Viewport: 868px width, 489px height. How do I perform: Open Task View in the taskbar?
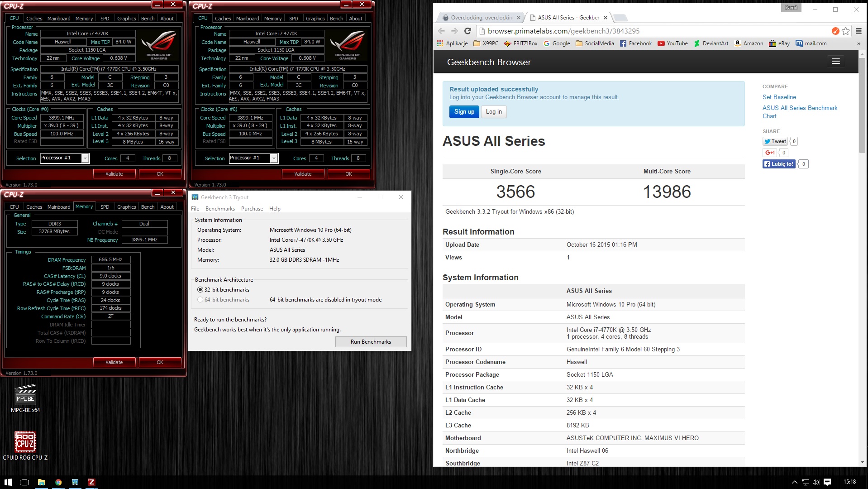[x=24, y=482]
